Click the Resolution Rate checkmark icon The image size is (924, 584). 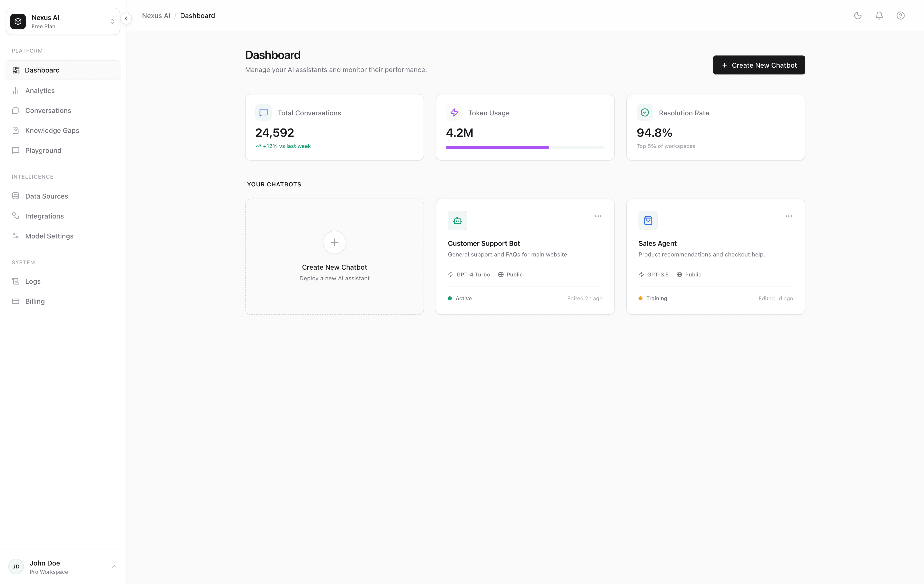[x=645, y=112]
